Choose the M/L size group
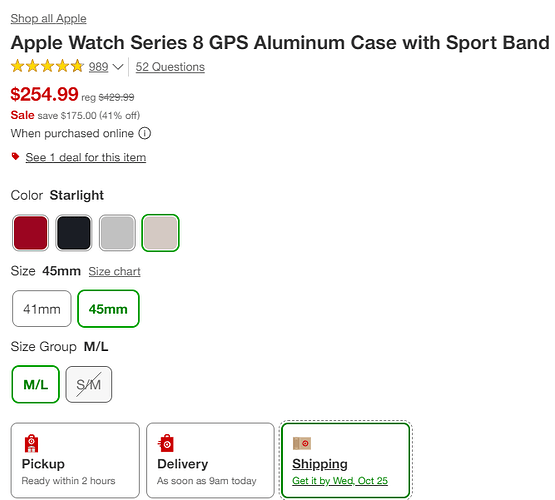This screenshot has width=555, height=500. pos(35,384)
